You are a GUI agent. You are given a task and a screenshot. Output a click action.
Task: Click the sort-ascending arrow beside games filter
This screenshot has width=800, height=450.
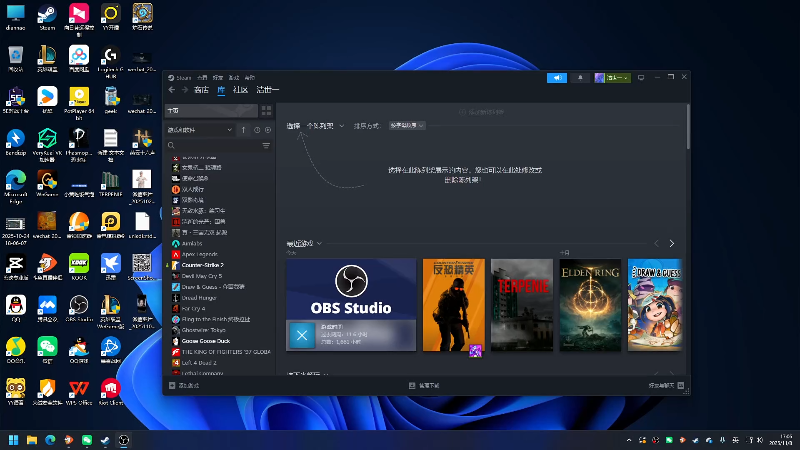coord(243,130)
